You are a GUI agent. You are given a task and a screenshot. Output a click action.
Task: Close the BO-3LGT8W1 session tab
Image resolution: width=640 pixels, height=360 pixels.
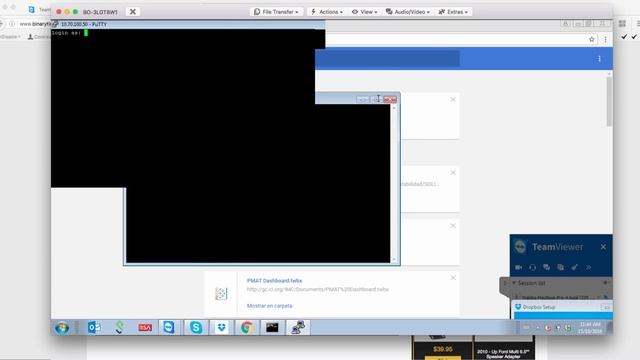click(x=133, y=12)
